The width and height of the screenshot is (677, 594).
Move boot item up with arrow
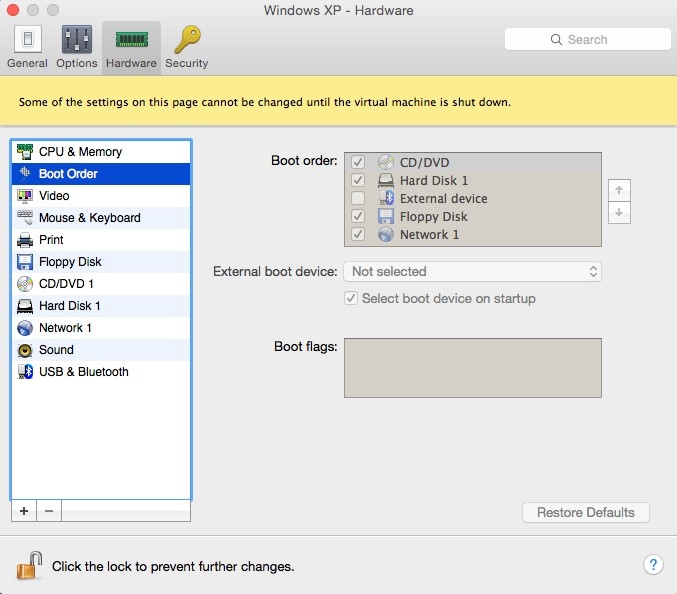pos(619,190)
